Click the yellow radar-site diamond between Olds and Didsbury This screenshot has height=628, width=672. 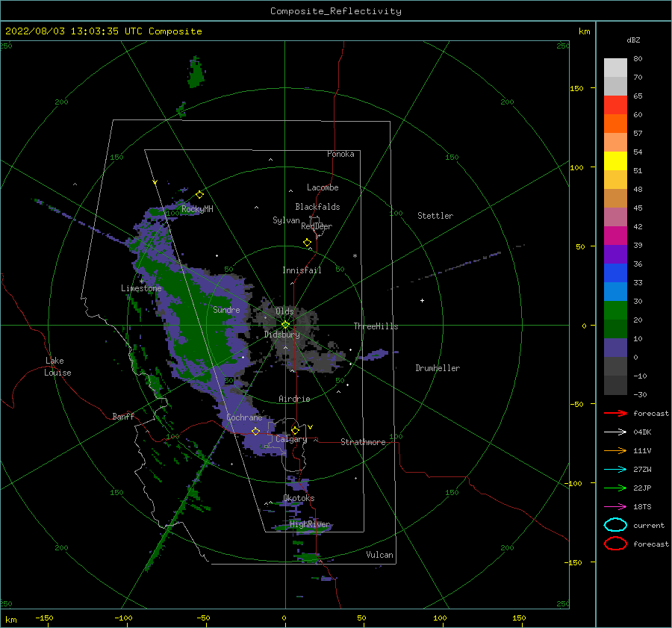tap(285, 325)
